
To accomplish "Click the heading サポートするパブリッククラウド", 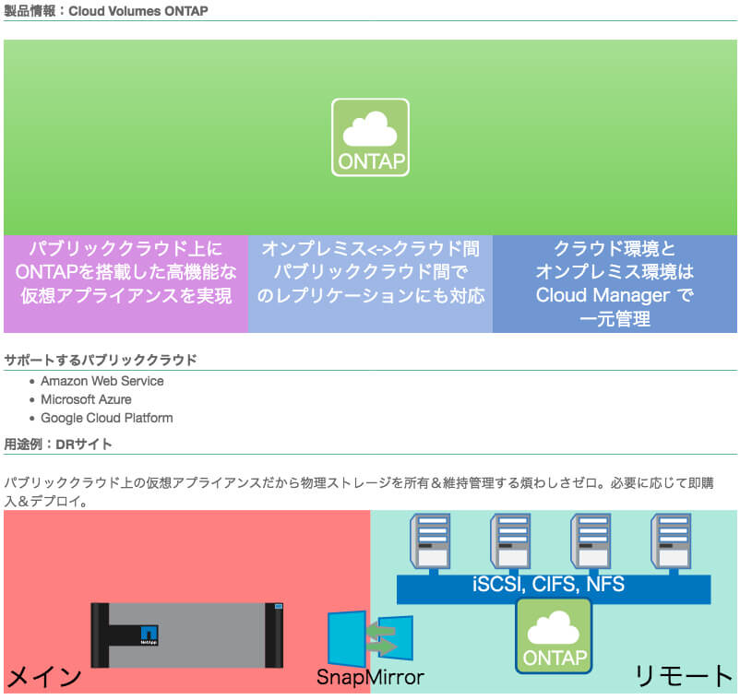I will click(101, 360).
